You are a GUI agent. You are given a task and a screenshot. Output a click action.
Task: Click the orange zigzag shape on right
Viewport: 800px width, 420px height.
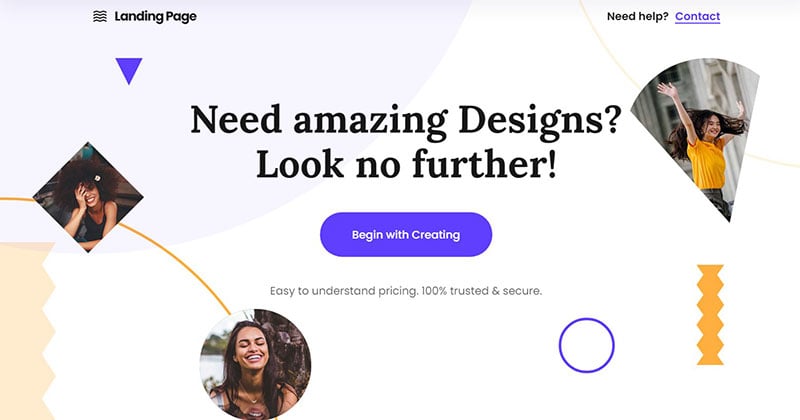(710, 315)
